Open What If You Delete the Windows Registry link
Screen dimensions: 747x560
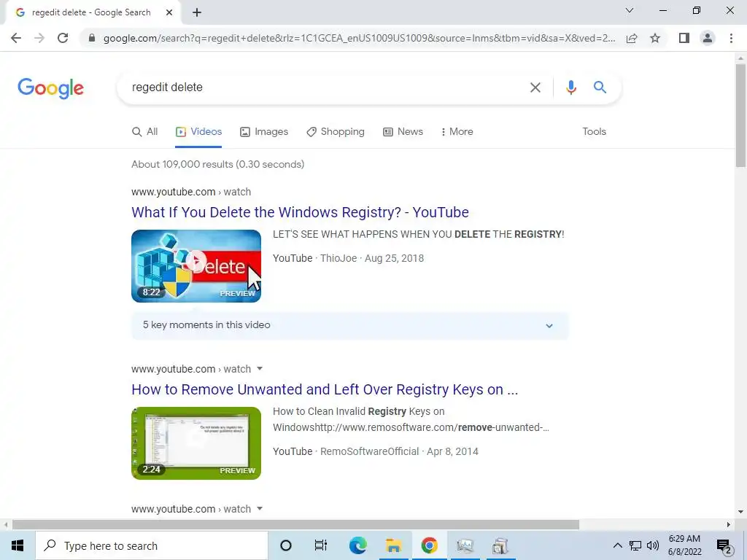pos(300,212)
